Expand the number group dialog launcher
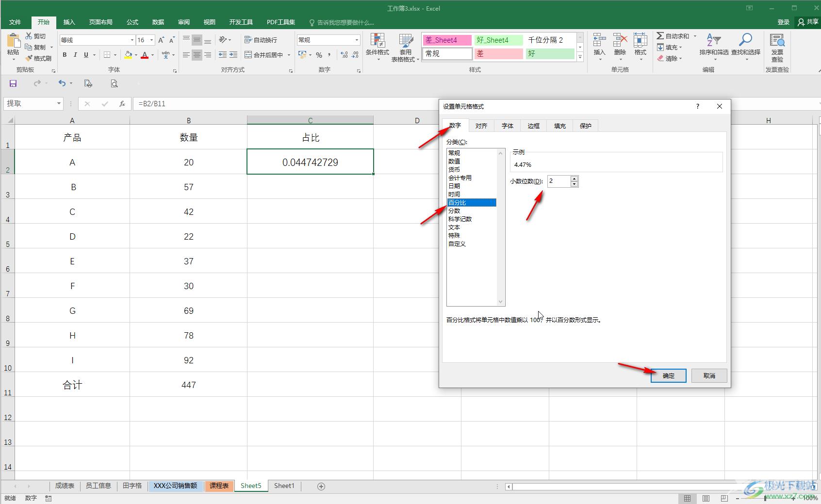The height and width of the screenshot is (504, 821). point(359,71)
